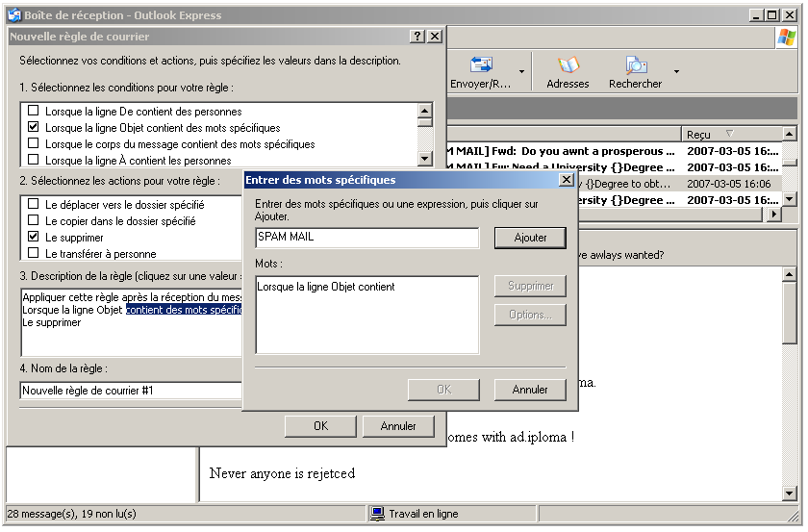Uncheck 'Lorsque la ligne Objet contient des mots spécifiques'
The height and width of the screenshot is (532, 808).
[34, 127]
